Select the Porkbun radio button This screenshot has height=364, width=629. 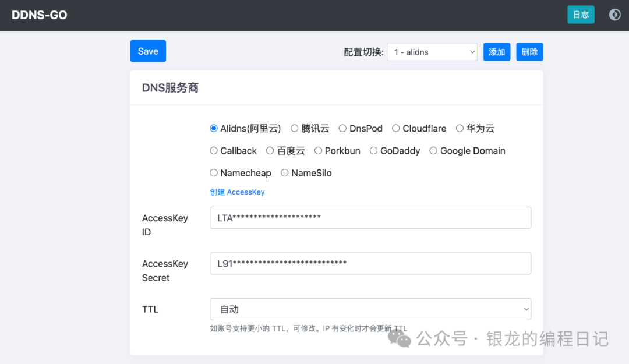coord(319,150)
